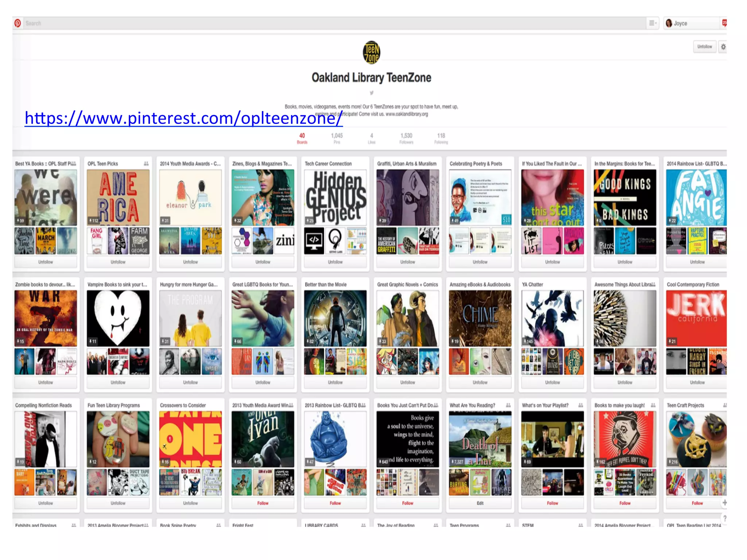This screenshot has height=560, width=747.
Task: Click the Twitter bird icon under profile name
Action: point(371,93)
